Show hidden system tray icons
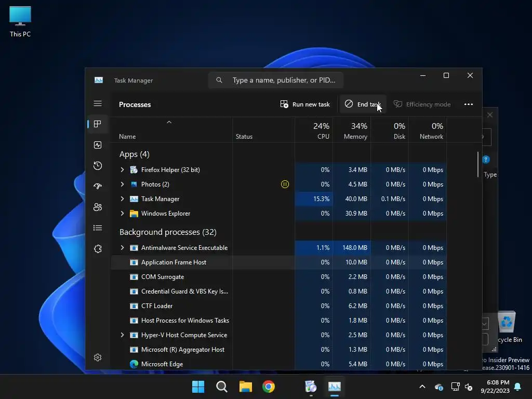 click(422, 387)
